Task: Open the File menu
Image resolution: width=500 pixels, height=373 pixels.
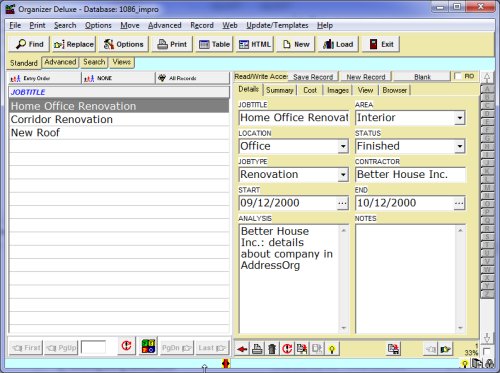Action: [x=15, y=25]
